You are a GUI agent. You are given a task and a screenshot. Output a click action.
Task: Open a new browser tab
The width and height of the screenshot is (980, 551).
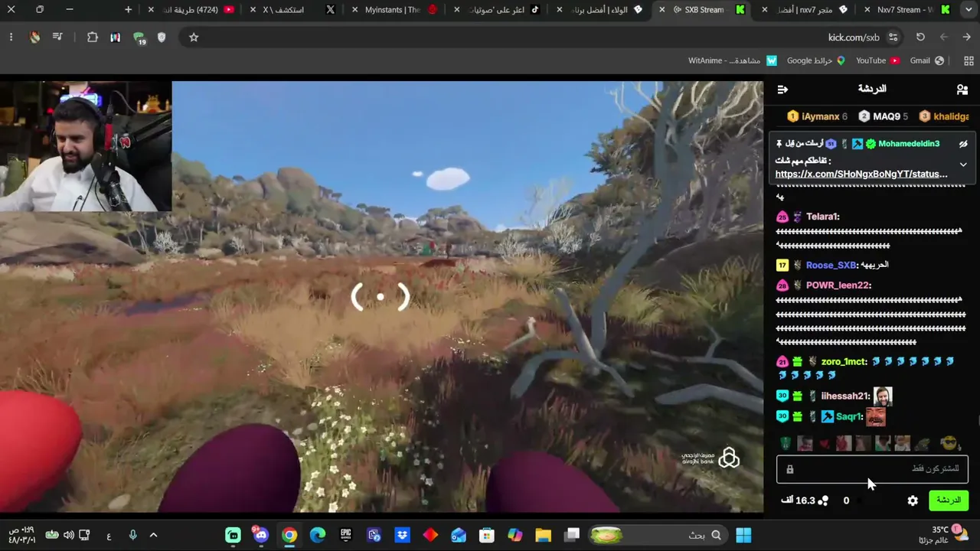tap(128, 10)
